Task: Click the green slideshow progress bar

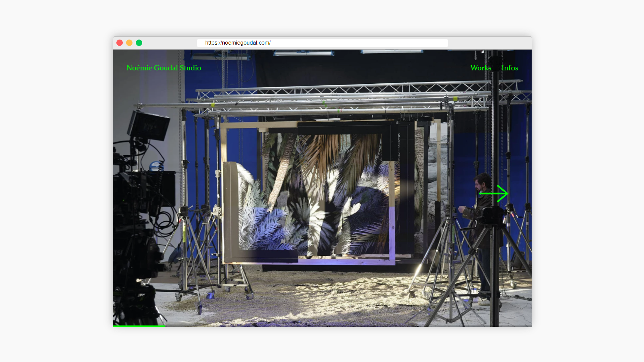Action: point(139,326)
